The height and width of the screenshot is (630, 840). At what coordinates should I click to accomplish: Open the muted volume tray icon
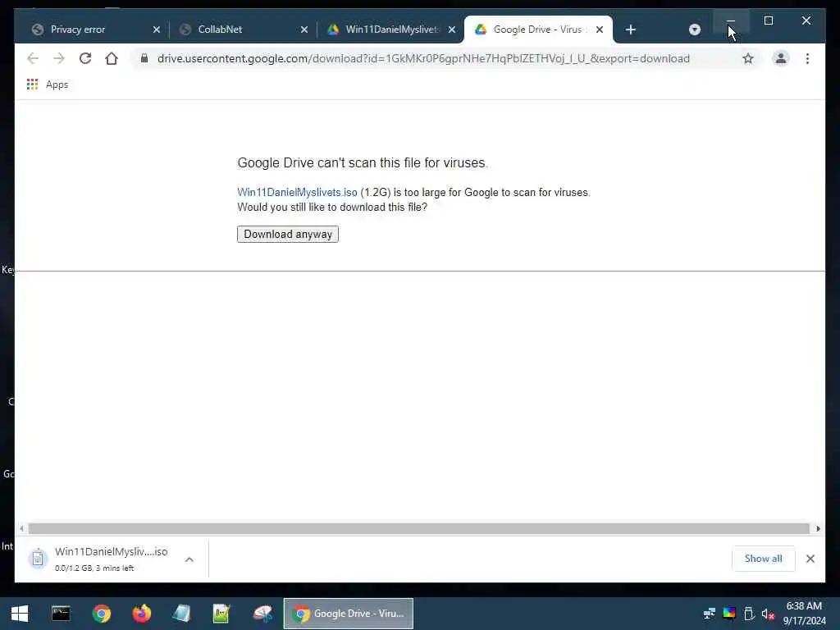pos(768,614)
